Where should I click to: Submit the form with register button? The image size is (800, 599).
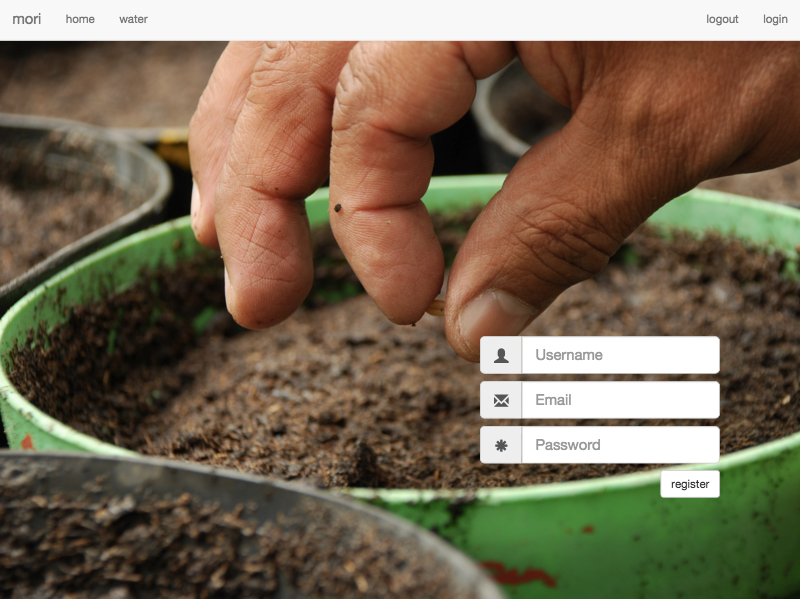click(690, 484)
